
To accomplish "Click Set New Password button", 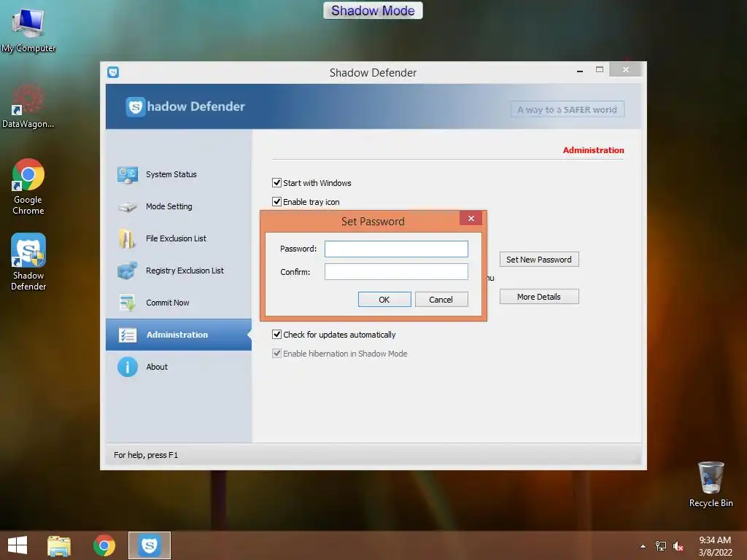I will 539,260.
